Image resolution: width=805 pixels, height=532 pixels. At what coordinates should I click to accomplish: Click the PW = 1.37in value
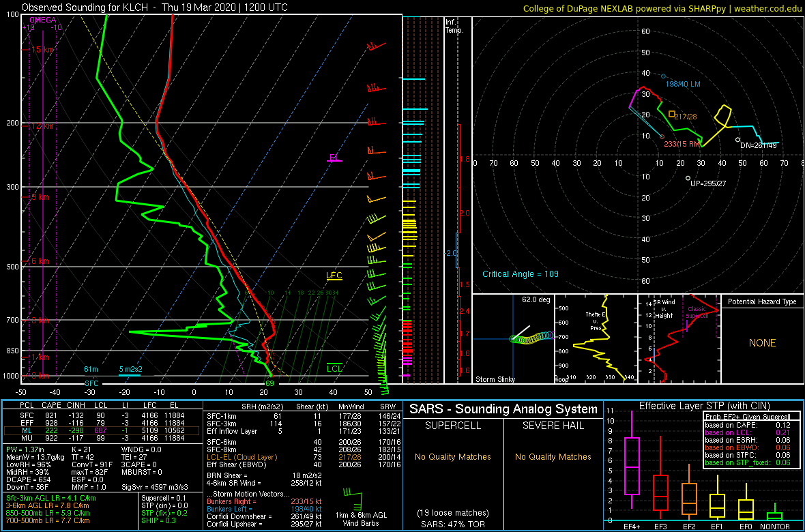point(25,451)
